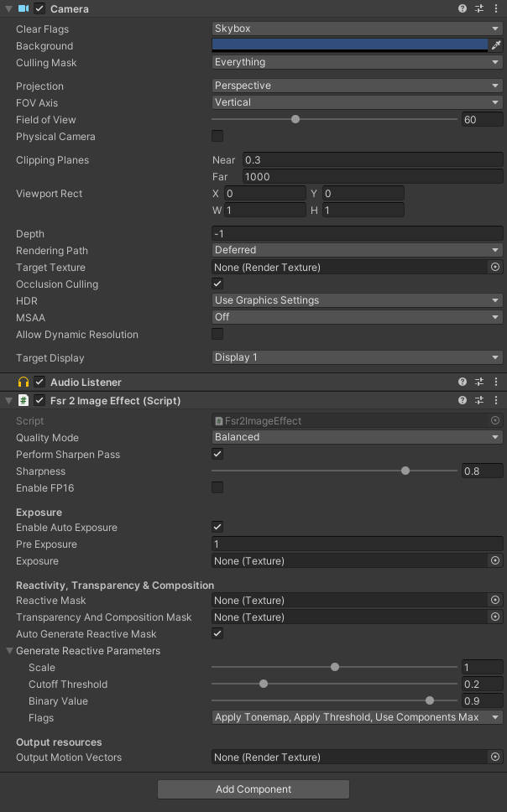Click the Add Component button
The height and width of the screenshot is (812, 507).
[253, 789]
